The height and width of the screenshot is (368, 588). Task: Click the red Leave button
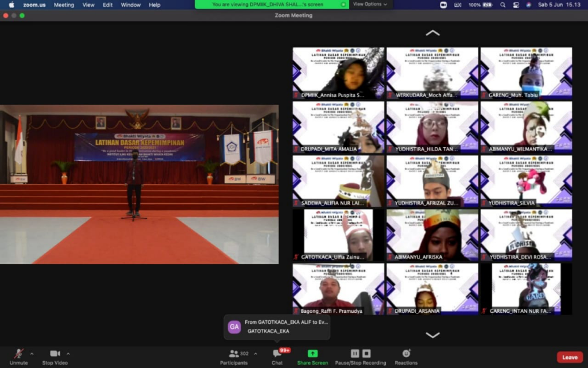click(570, 357)
